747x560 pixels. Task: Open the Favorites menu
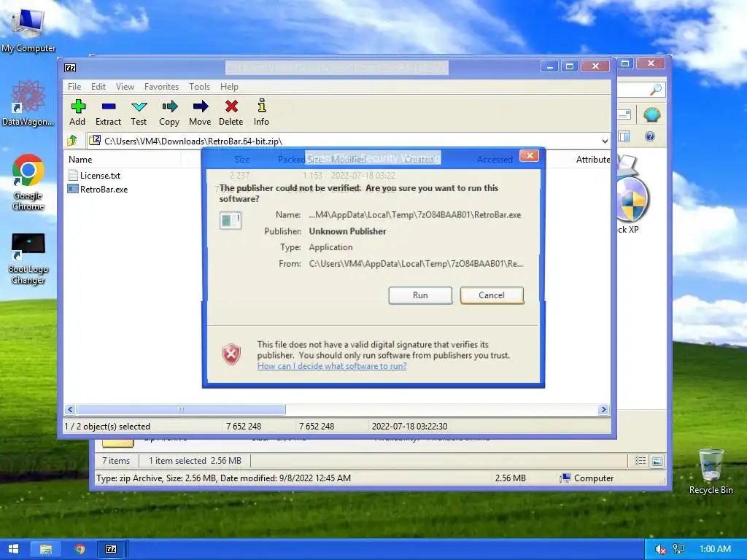161,86
